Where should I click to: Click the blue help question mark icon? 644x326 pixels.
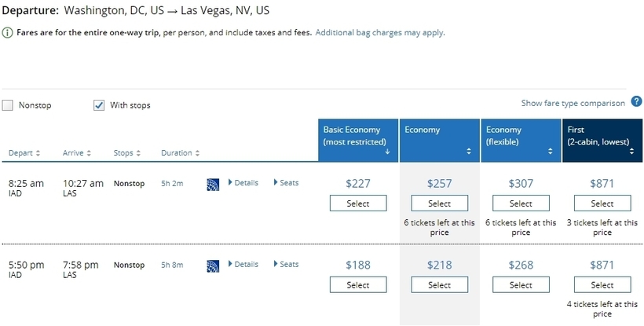(x=636, y=102)
